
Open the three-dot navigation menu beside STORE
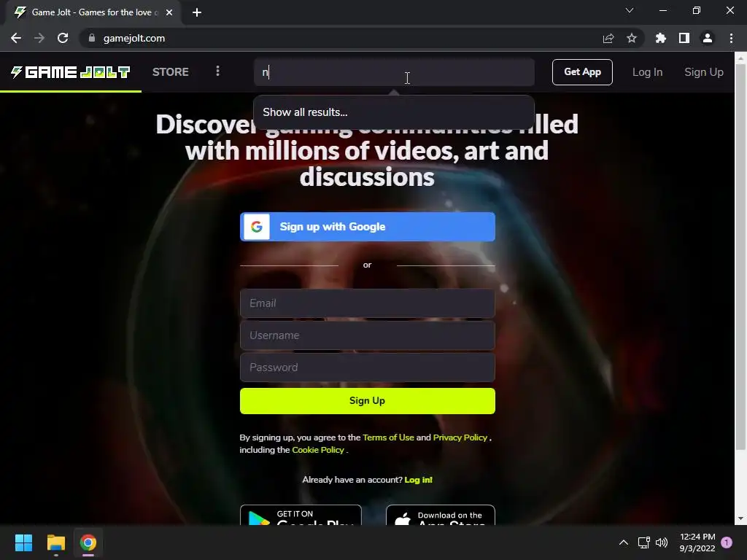[217, 71]
